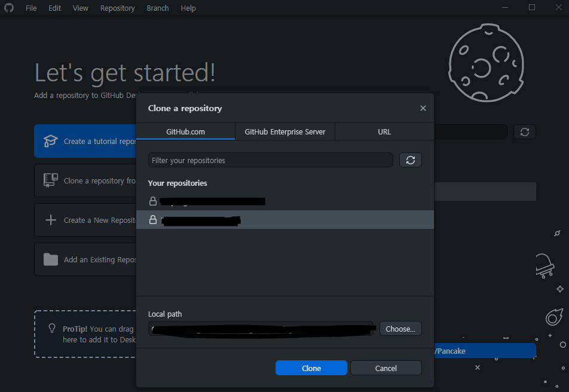Open the File menu
569x392 pixels.
[x=31, y=8]
